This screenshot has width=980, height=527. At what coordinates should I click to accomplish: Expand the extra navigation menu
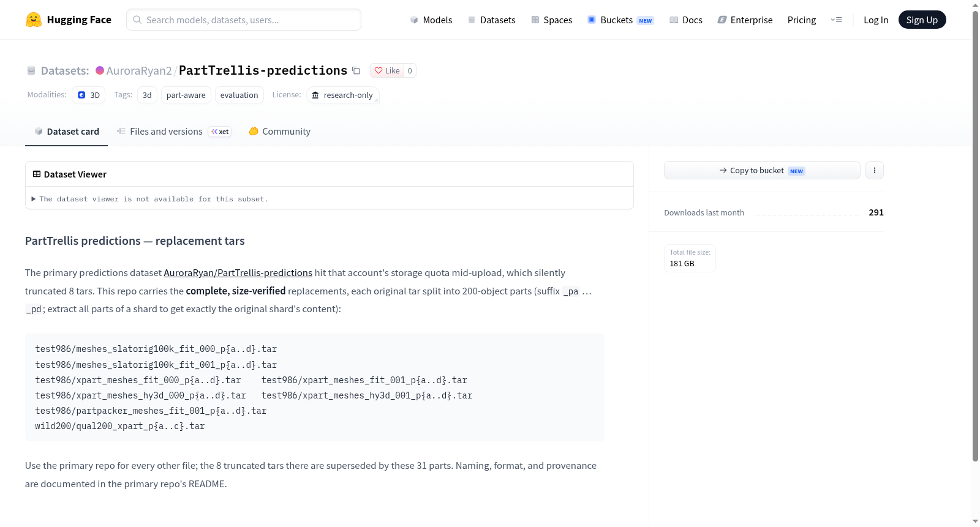[x=836, y=20]
